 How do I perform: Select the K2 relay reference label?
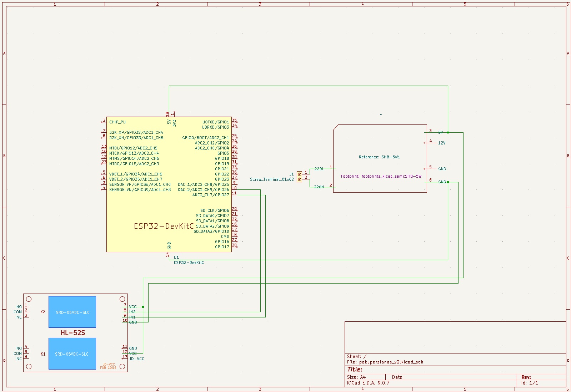pos(43,312)
